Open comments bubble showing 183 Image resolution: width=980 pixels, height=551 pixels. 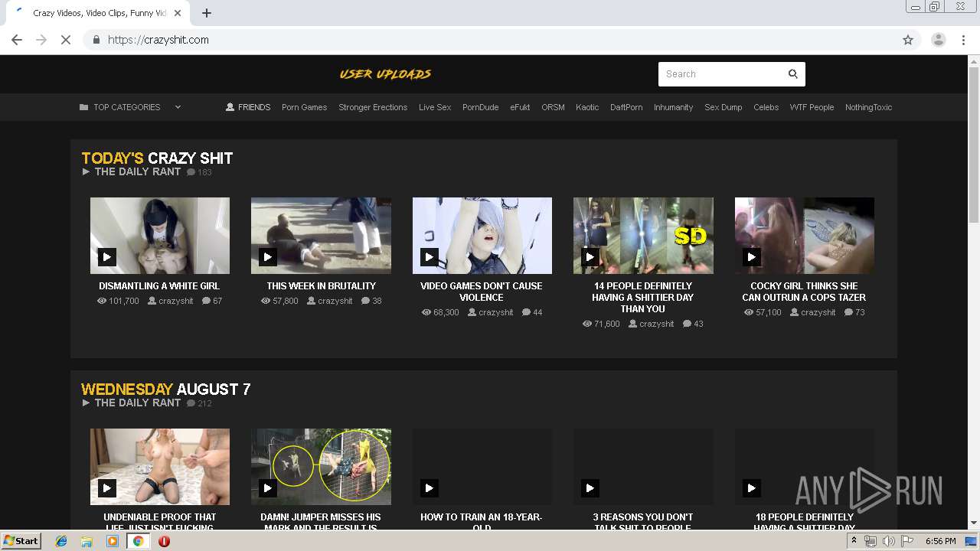(199, 172)
